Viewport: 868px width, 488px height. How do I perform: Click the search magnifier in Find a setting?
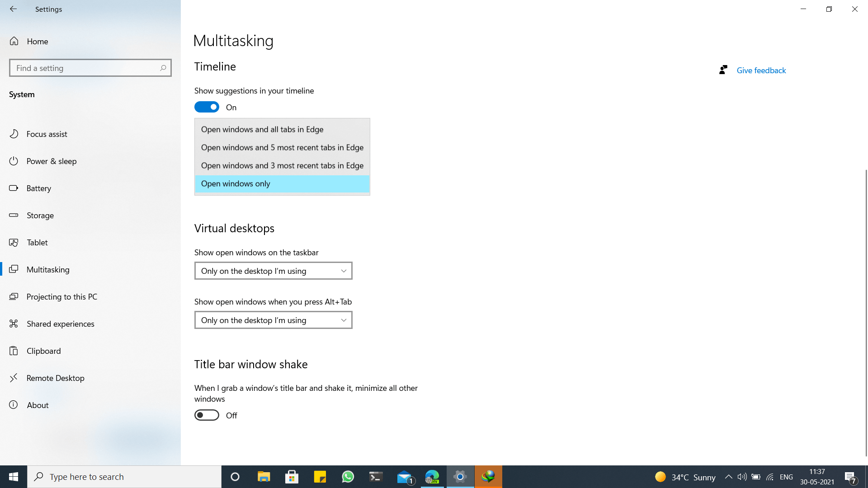click(163, 68)
